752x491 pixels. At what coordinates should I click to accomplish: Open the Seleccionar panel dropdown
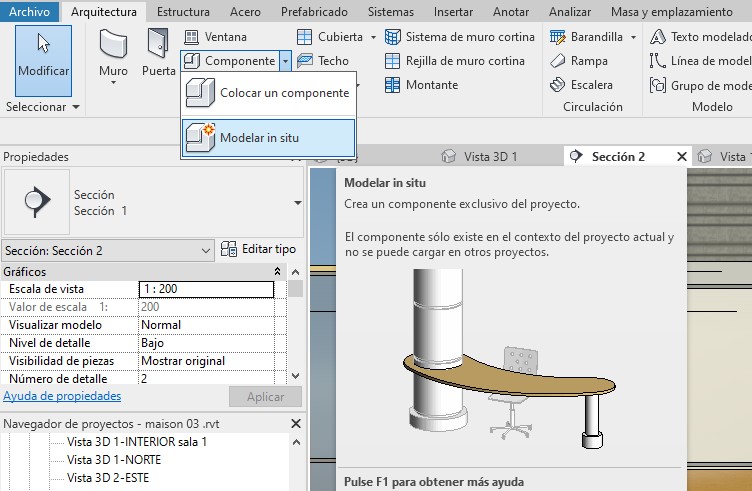coord(43,106)
